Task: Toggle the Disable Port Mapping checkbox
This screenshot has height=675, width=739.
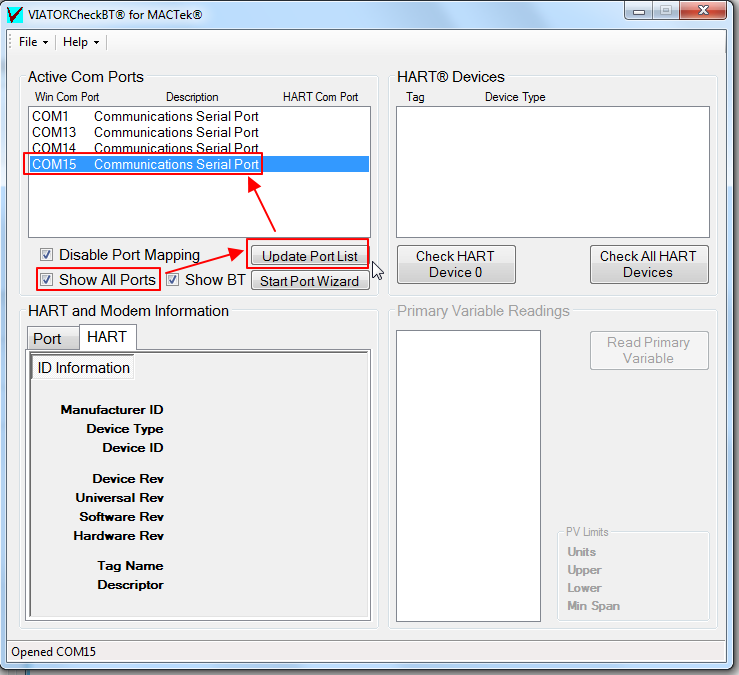Action: pyautogui.click(x=46, y=255)
